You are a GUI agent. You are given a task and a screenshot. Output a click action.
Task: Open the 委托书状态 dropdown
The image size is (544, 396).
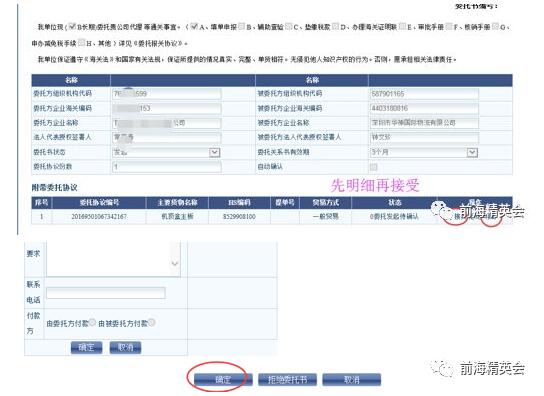pyautogui.click(x=214, y=152)
